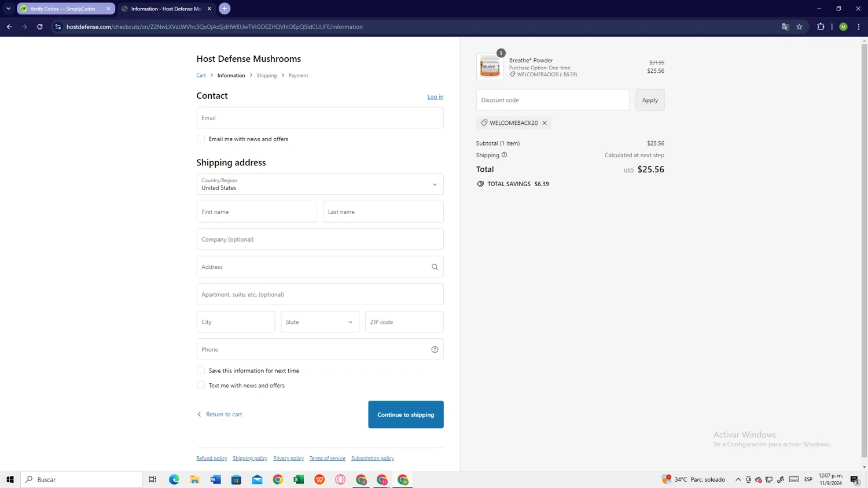Click the Breathe Powder product thumbnail
Screen dimensions: 868x488
[490, 67]
